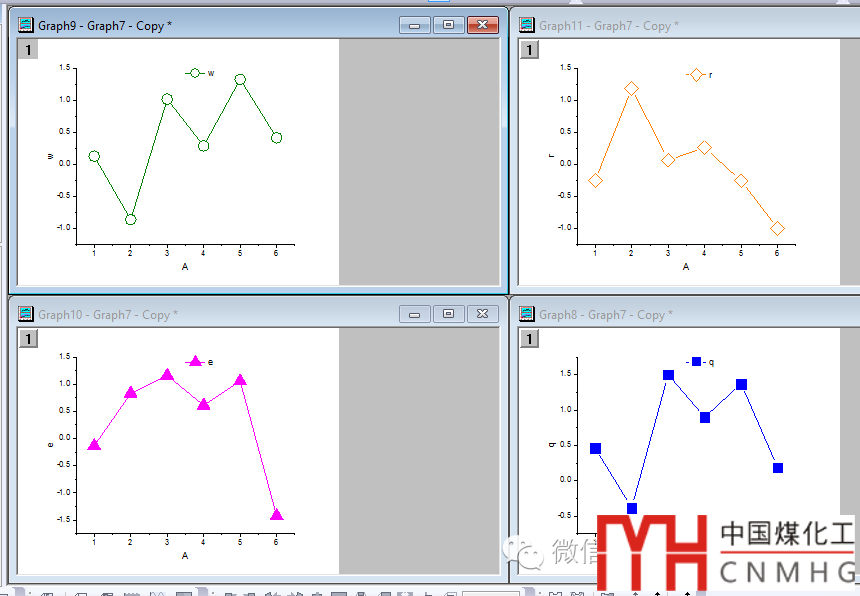Click X-axis tick label 4 in Graph10
The width and height of the screenshot is (860, 596).
(203, 542)
